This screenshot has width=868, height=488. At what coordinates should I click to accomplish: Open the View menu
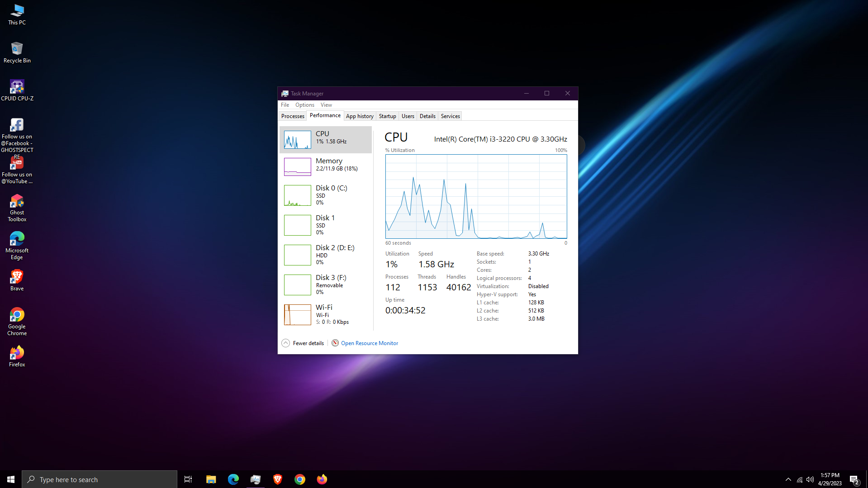point(326,105)
